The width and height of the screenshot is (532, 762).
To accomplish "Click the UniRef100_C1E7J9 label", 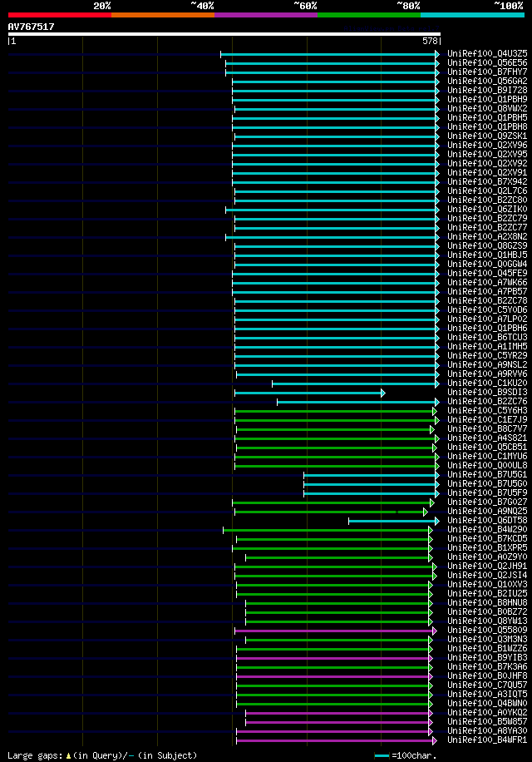I will (x=487, y=420).
